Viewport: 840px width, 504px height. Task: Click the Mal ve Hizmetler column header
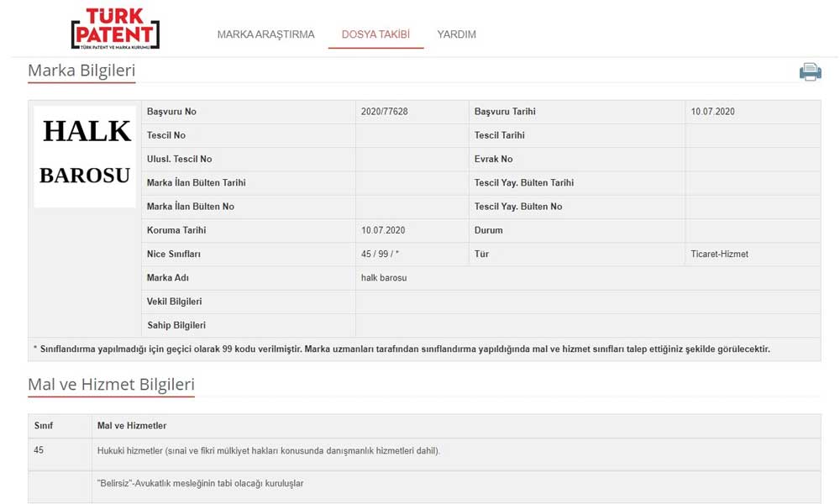(x=132, y=426)
